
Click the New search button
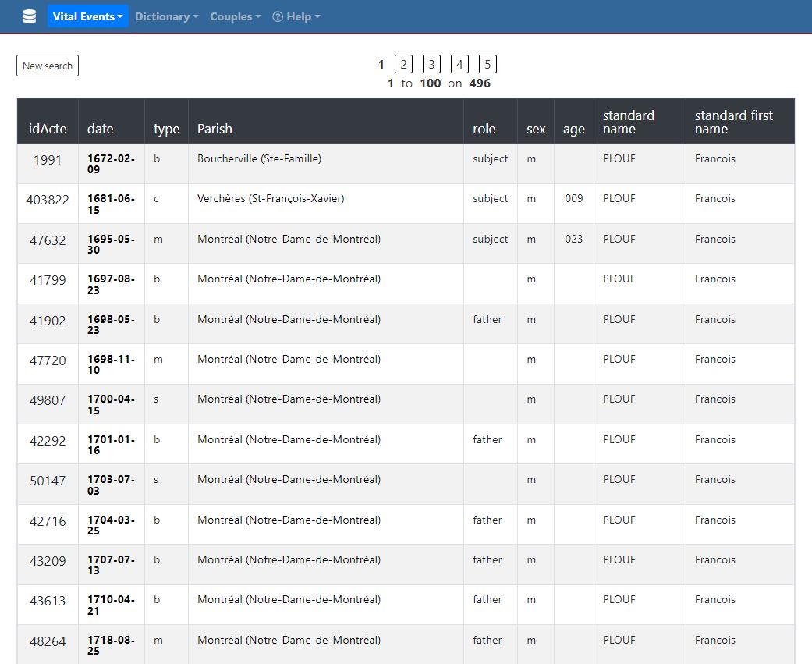(48, 66)
